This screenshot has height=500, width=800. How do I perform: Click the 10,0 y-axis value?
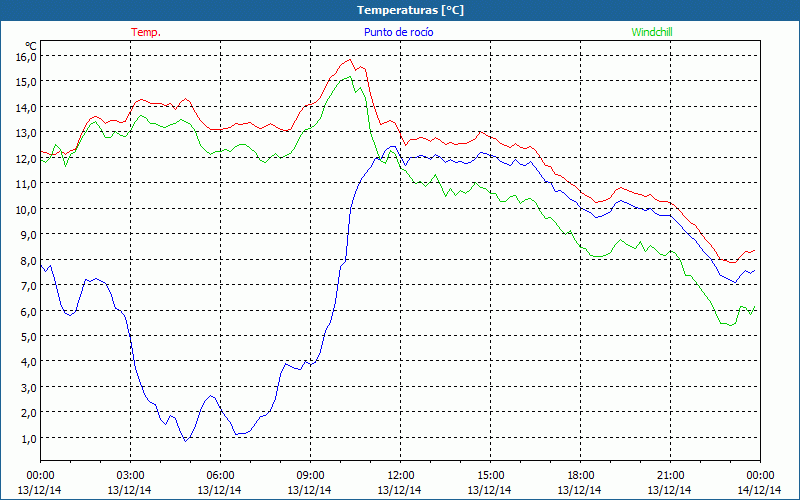pos(26,210)
